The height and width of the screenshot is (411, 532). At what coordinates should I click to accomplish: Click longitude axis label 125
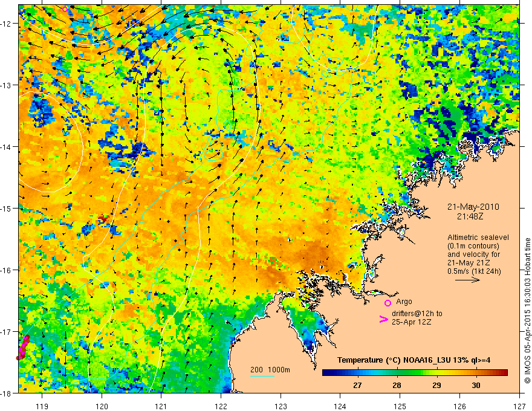click(x=400, y=406)
